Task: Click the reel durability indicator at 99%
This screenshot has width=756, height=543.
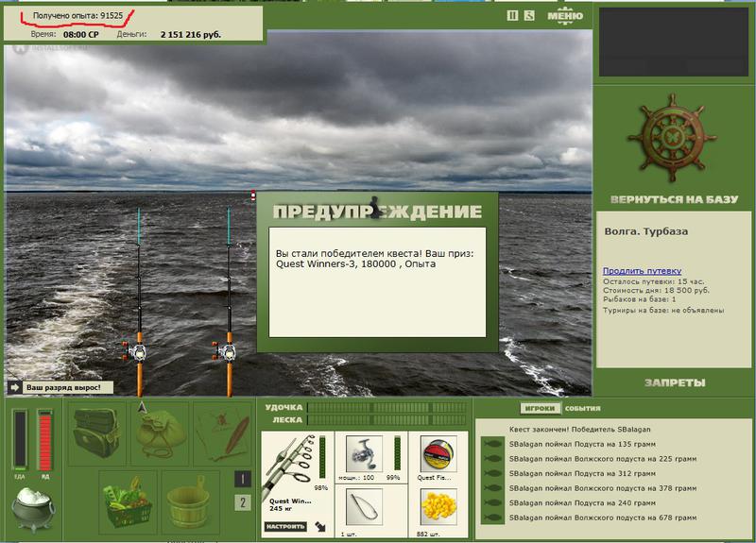Action: 397,453
